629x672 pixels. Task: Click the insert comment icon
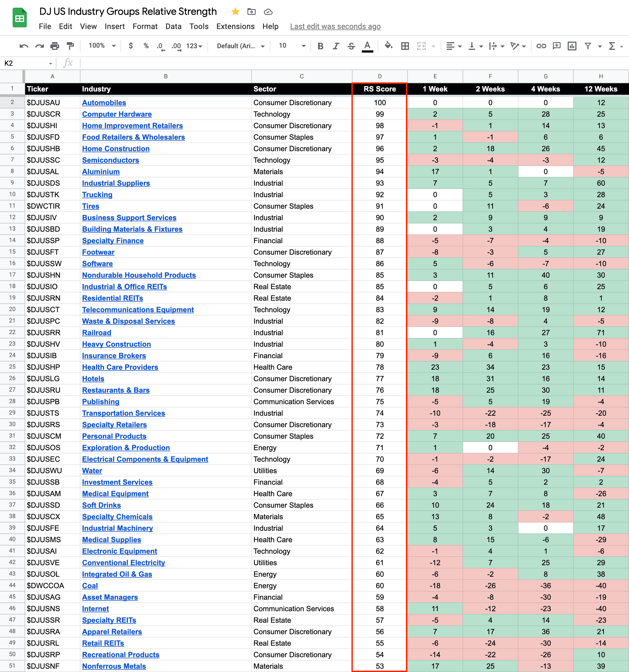[556, 46]
